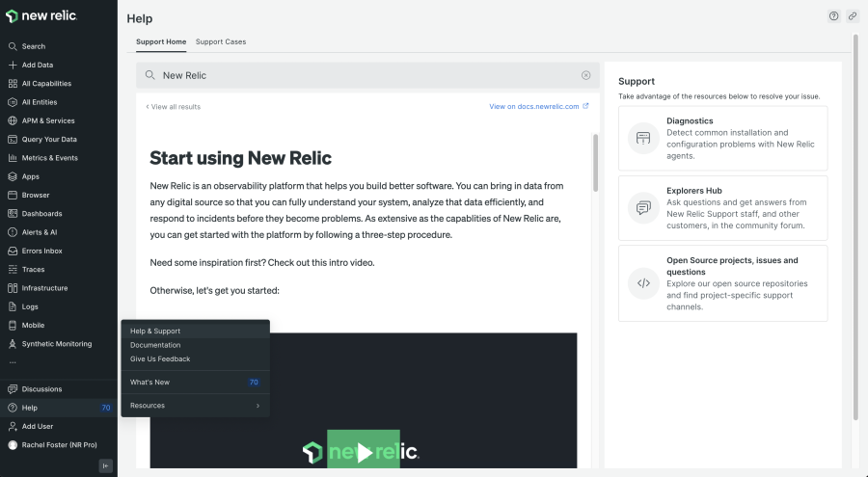Open the Infrastructure section icon
Viewport: 868px width, 477px height.
(x=13, y=288)
